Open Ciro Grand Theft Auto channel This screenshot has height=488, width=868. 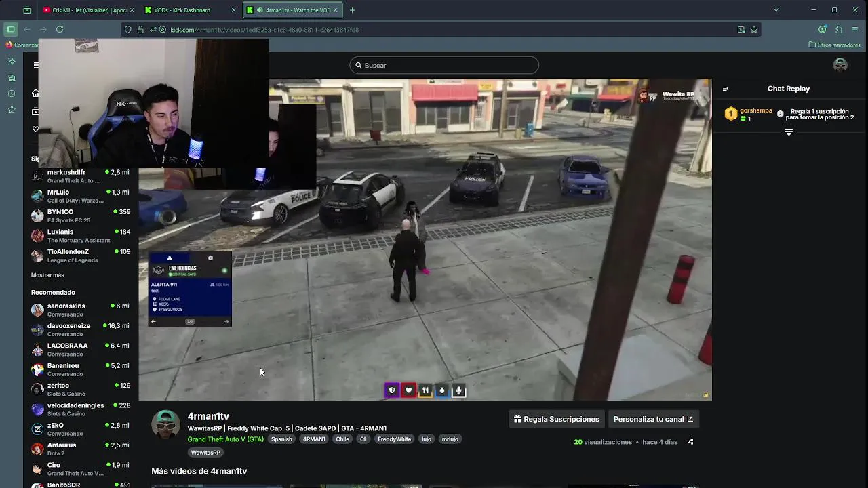(81, 469)
